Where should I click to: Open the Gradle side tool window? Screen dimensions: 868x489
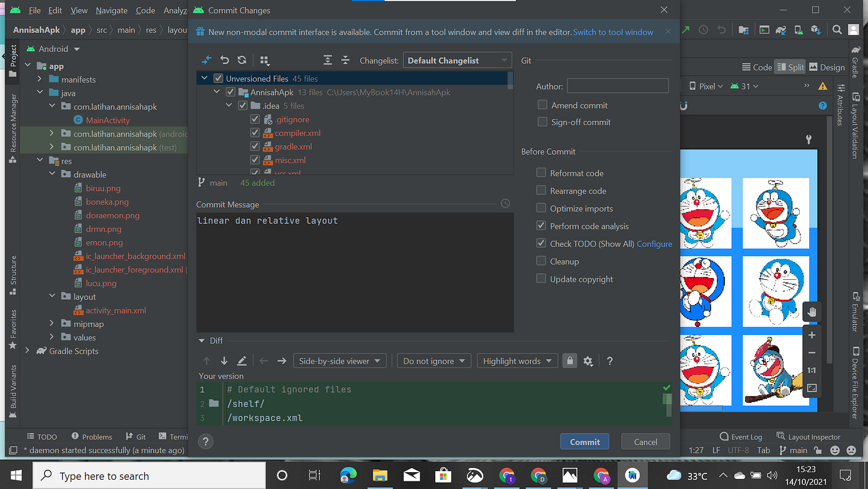(x=855, y=61)
